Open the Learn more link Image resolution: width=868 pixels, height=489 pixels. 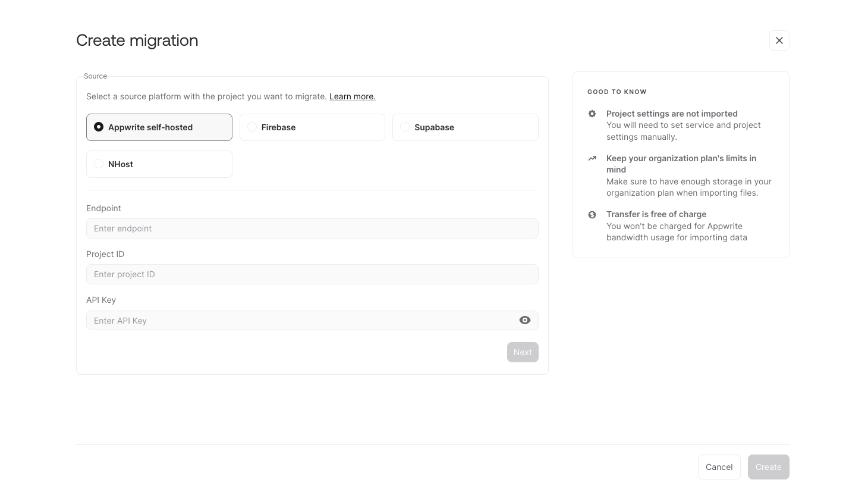352,96
